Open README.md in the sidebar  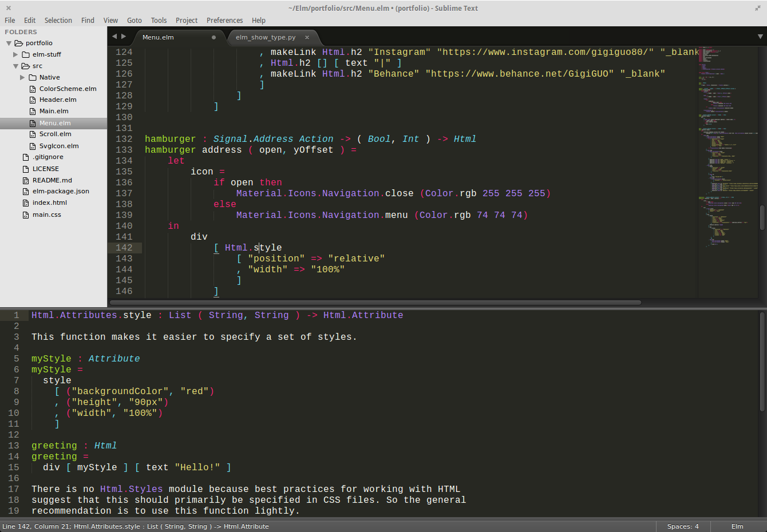click(52, 180)
